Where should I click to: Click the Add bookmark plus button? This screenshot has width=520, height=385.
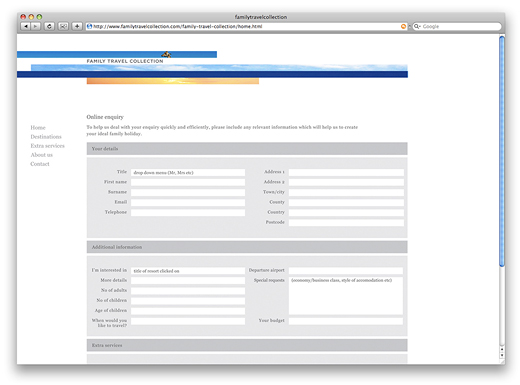pos(77,26)
